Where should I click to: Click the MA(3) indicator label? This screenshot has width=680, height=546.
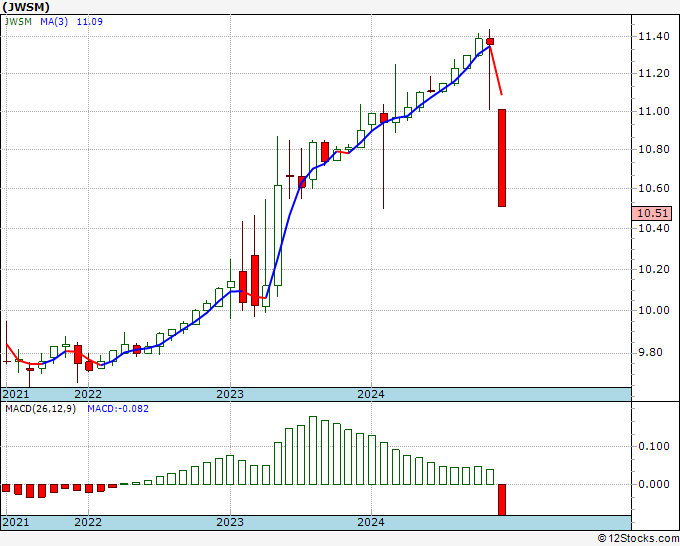[x=54, y=22]
